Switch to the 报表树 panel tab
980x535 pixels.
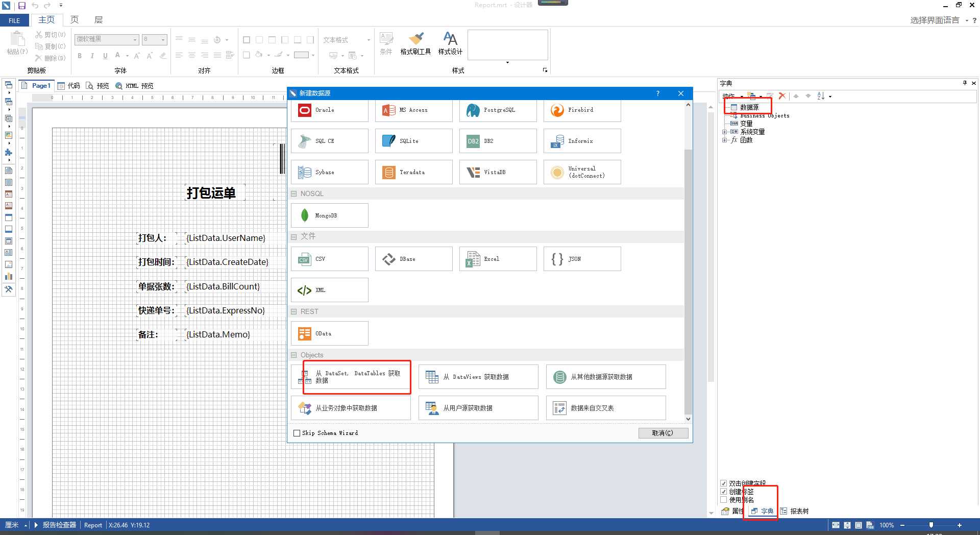click(x=795, y=511)
